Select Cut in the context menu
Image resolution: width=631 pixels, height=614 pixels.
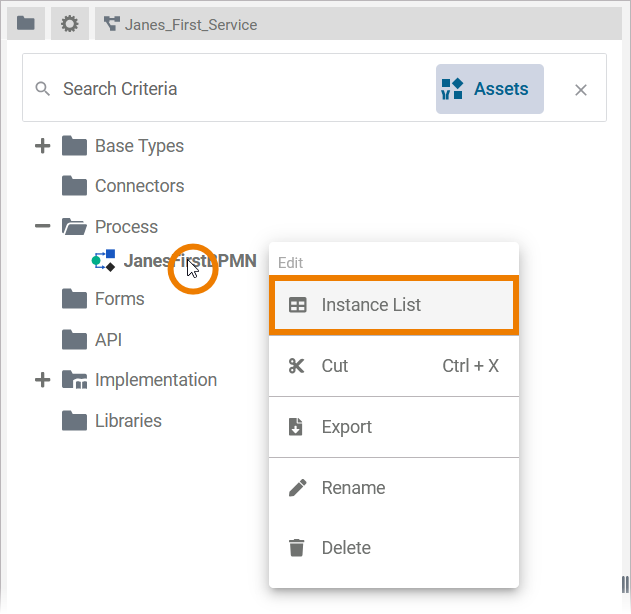(x=334, y=366)
